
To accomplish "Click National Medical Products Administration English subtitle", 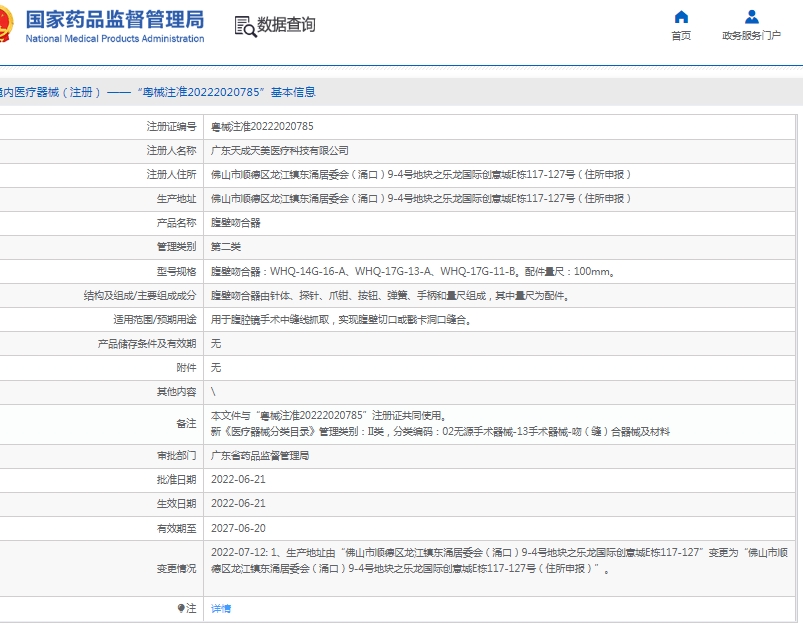I will [x=115, y=38].
